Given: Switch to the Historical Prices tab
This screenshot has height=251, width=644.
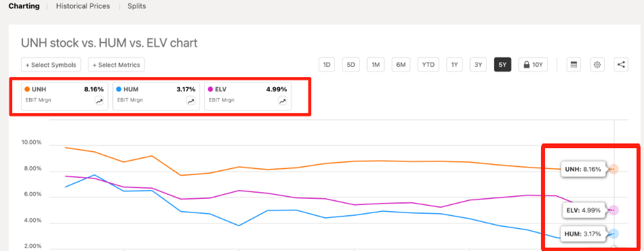Looking at the screenshot, I should coord(83,6).
